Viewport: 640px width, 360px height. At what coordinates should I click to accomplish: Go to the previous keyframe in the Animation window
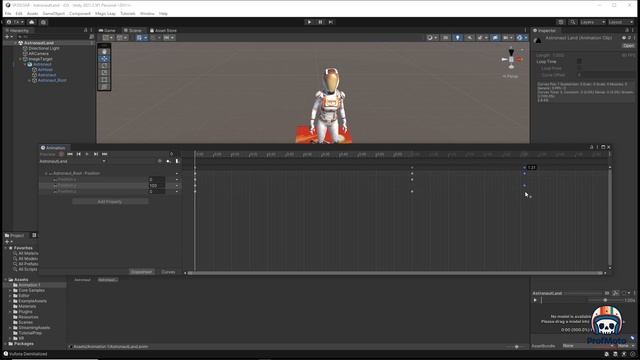tap(78, 154)
